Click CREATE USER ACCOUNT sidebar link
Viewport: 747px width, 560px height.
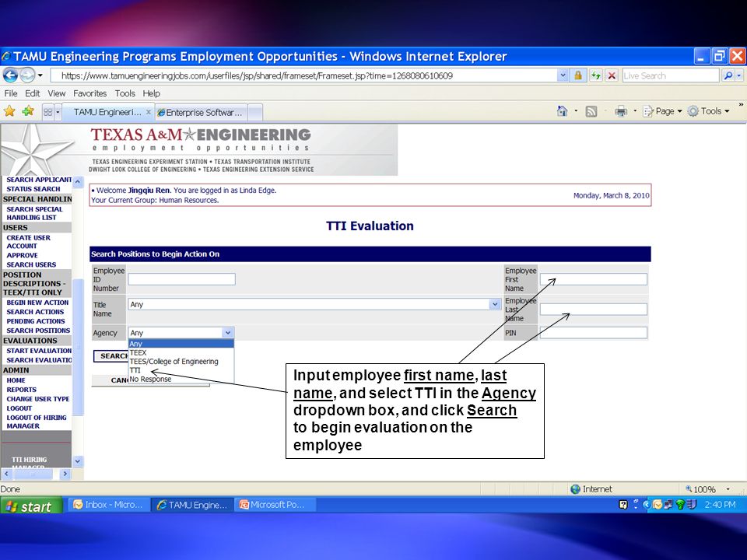coord(29,242)
